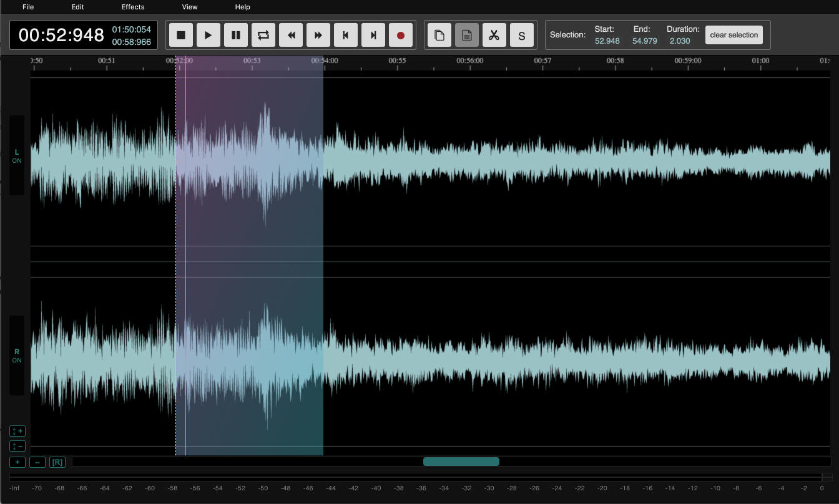Screen dimensions: 839x504
Task: Jump to the start of the track
Action: pos(346,35)
